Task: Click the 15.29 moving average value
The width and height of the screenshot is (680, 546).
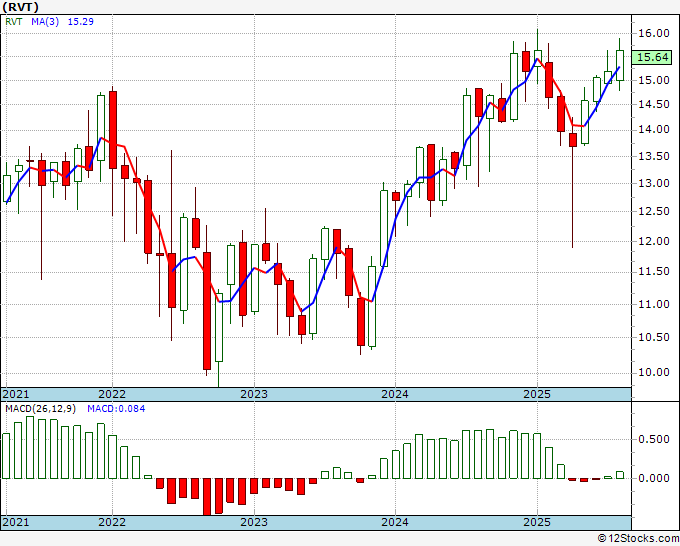Action: click(81, 22)
